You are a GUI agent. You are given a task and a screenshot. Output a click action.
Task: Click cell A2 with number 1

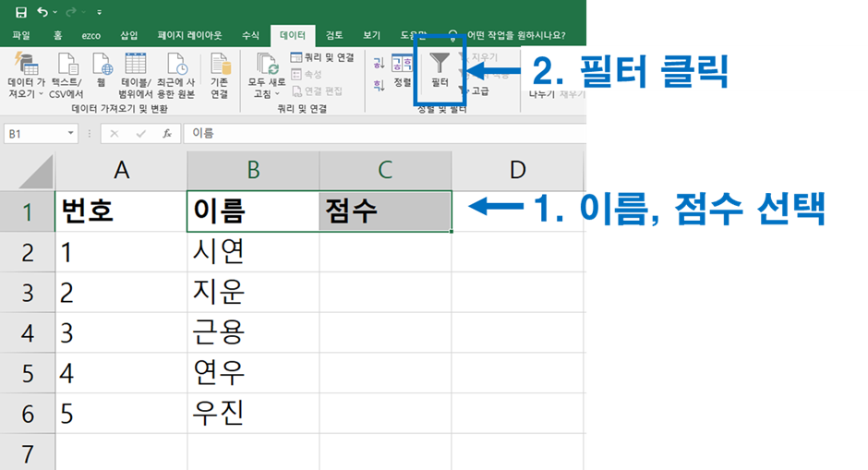[x=121, y=252]
